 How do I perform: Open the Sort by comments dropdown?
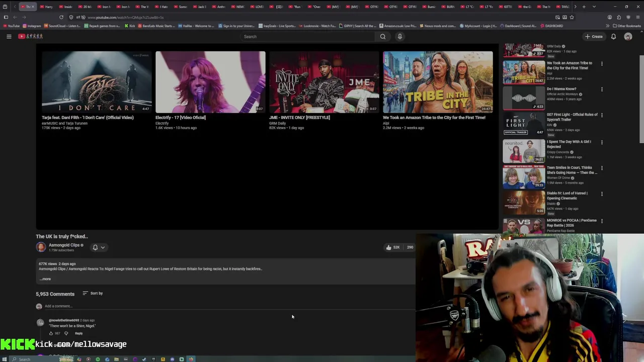(93, 293)
